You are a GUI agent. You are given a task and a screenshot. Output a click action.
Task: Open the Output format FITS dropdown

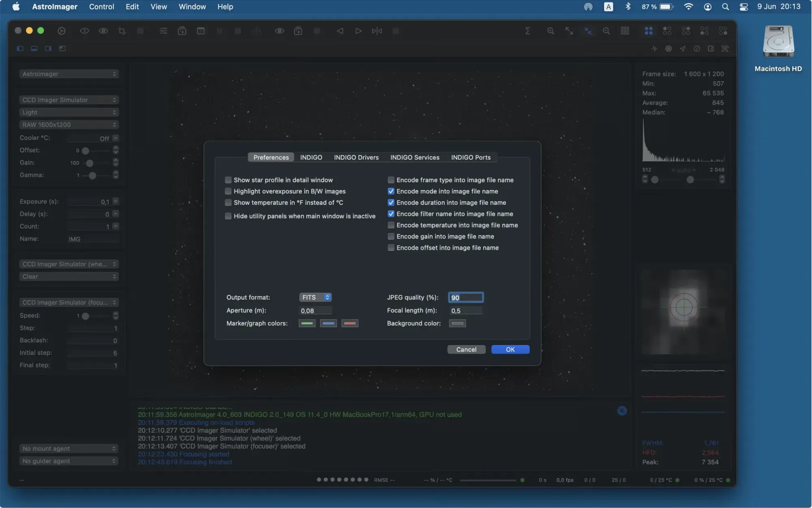(x=315, y=297)
